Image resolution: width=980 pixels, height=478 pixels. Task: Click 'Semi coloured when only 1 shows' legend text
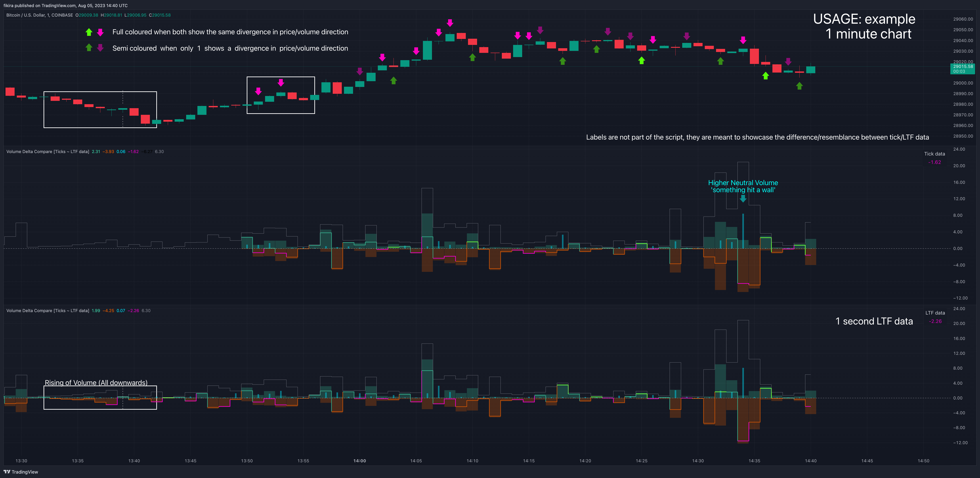click(x=230, y=48)
